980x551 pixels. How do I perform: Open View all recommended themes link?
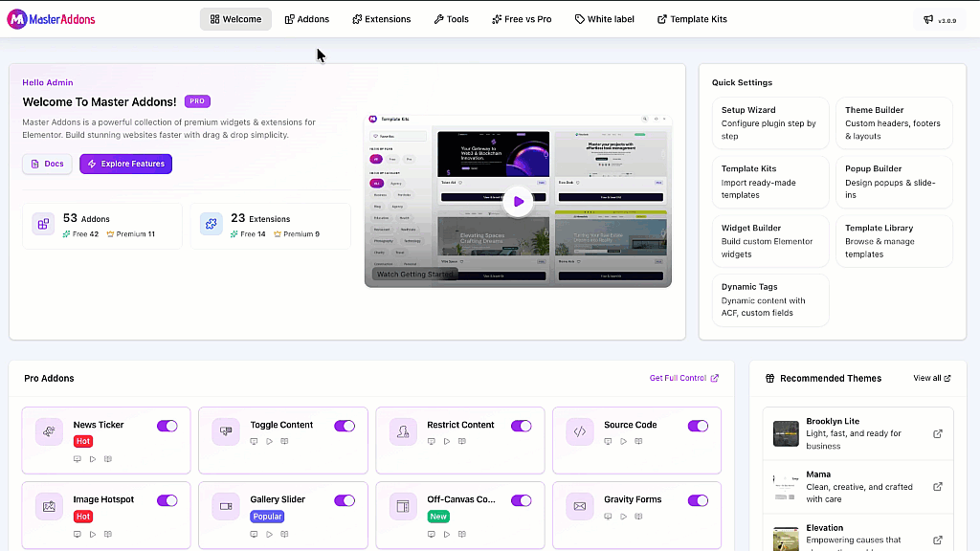(932, 378)
